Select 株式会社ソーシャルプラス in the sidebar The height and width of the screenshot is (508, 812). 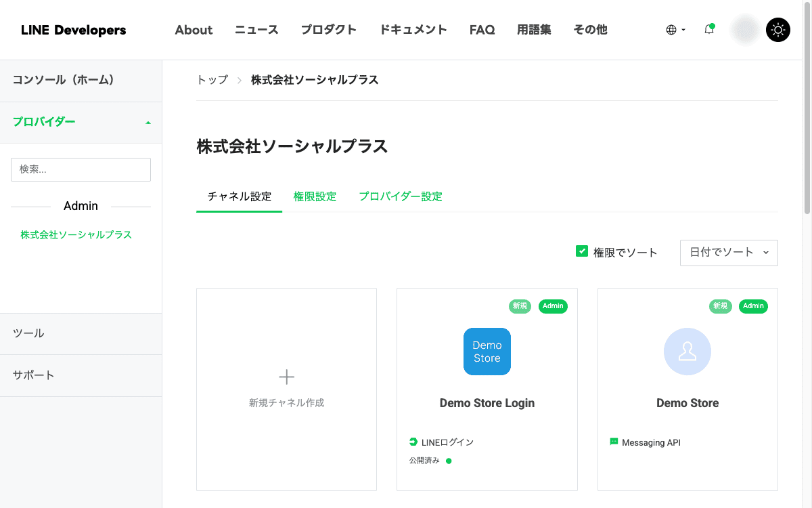point(76,235)
